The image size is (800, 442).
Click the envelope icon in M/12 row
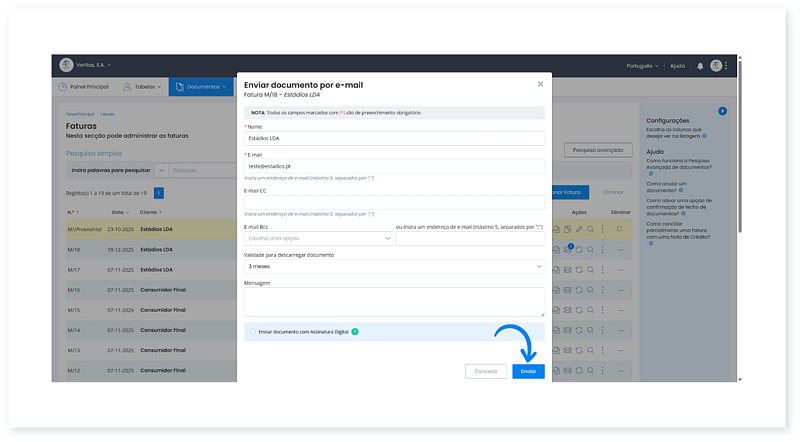pos(567,371)
